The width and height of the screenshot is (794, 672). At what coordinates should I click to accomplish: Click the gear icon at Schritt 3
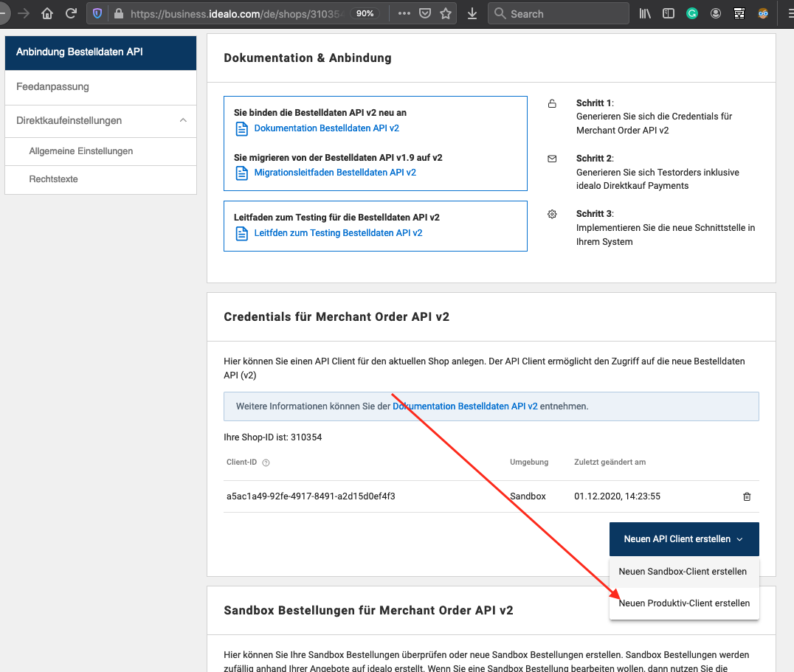[x=552, y=214]
